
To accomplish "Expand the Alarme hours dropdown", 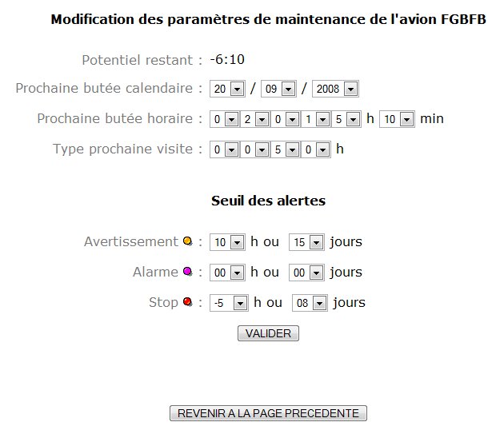I will [x=227, y=273].
